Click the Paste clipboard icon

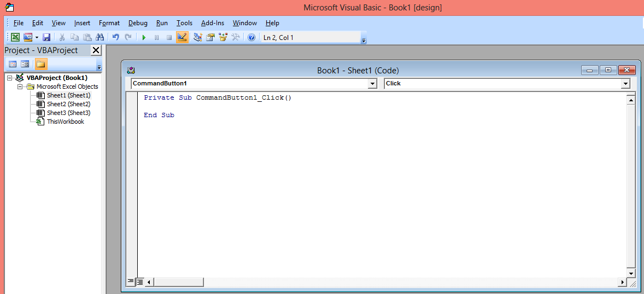pyautogui.click(x=87, y=37)
